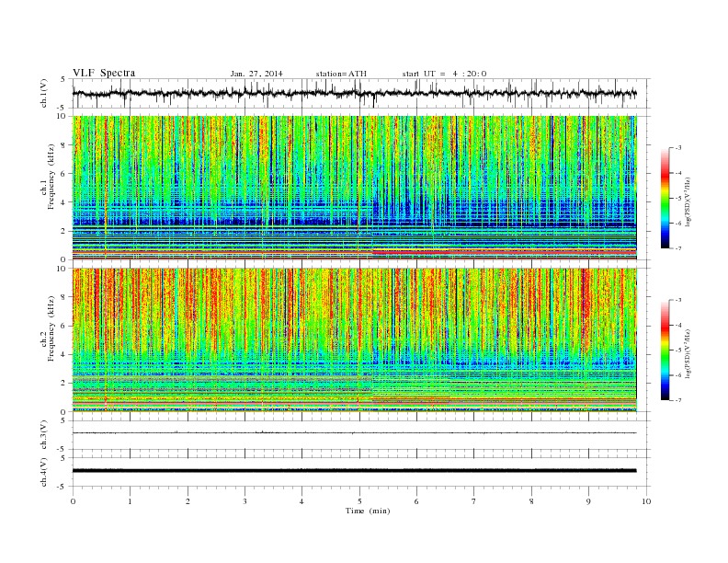The image size is (728, 563).
Task: Click time axis tick label "4"
Action: [301, 501]
